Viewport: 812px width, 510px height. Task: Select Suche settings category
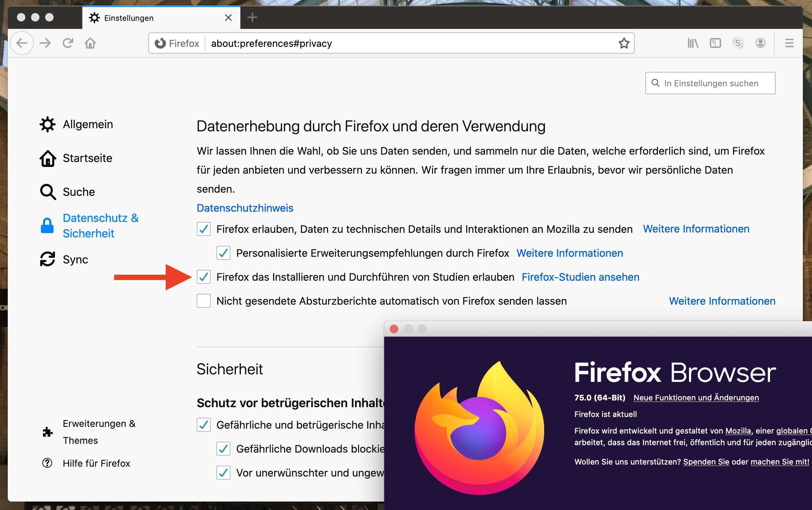point(79,192)
